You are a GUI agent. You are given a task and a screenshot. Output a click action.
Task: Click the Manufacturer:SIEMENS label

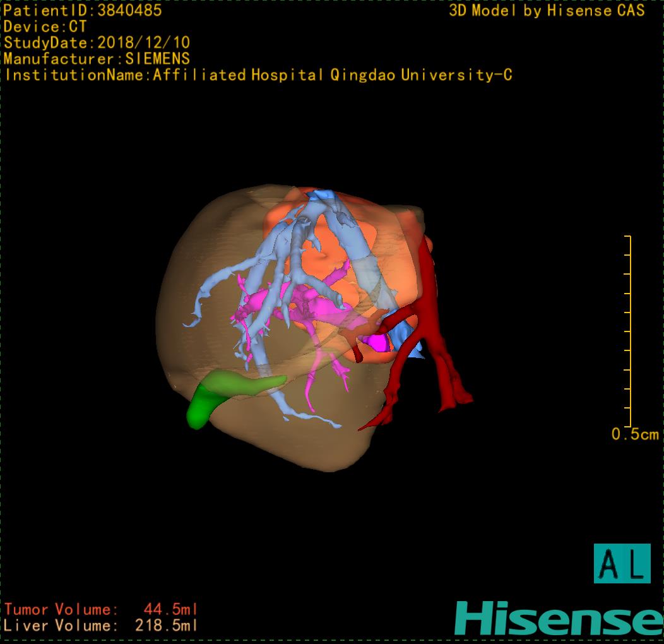[x=97, y=59]
